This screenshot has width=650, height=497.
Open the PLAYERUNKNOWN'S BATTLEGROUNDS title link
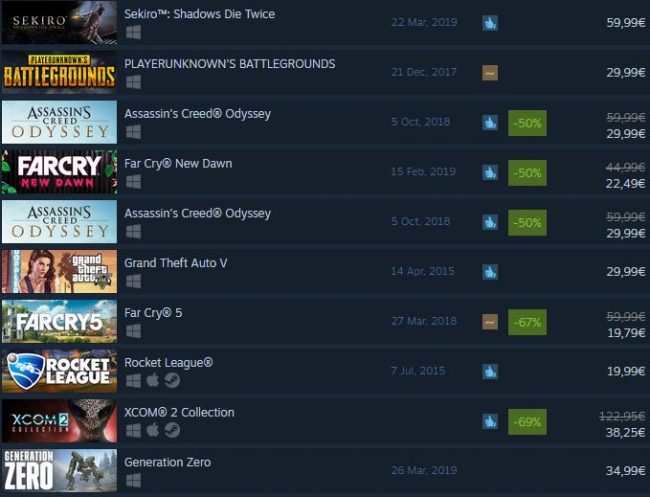pos(230,64)
